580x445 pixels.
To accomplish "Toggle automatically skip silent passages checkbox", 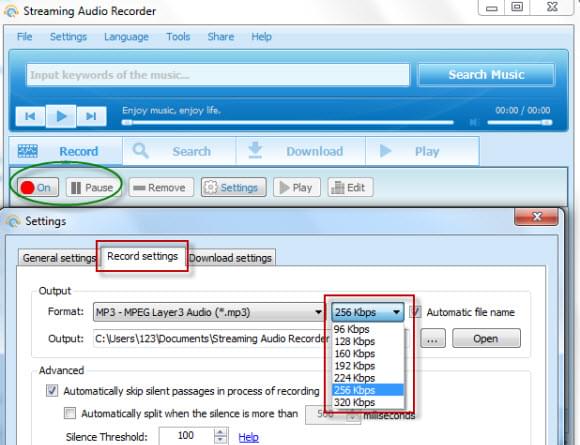I will click(x=52, y=391).
